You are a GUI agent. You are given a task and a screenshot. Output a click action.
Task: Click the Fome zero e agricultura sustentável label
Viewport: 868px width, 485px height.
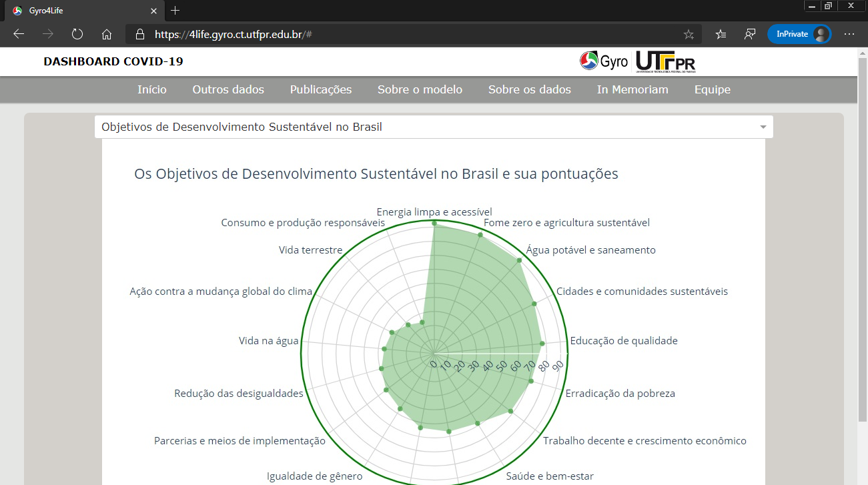(x=566, y=222)
